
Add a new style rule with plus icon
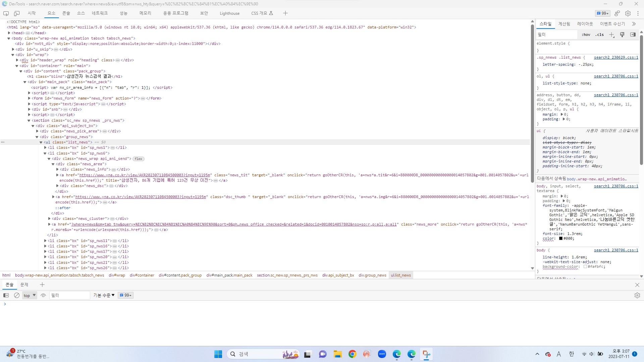[x=612, y=35]
